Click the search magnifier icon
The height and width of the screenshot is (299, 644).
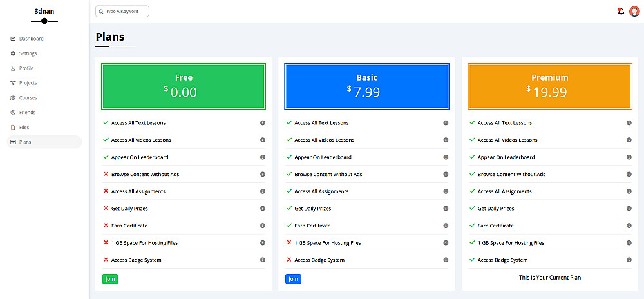click(x=101, y=12)
